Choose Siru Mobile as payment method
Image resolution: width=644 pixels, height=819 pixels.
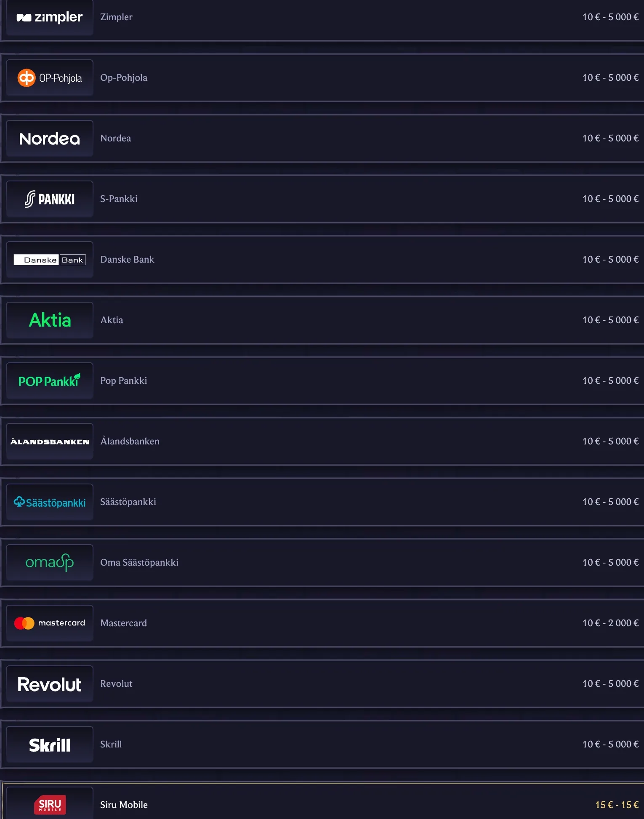coord(295,805)
